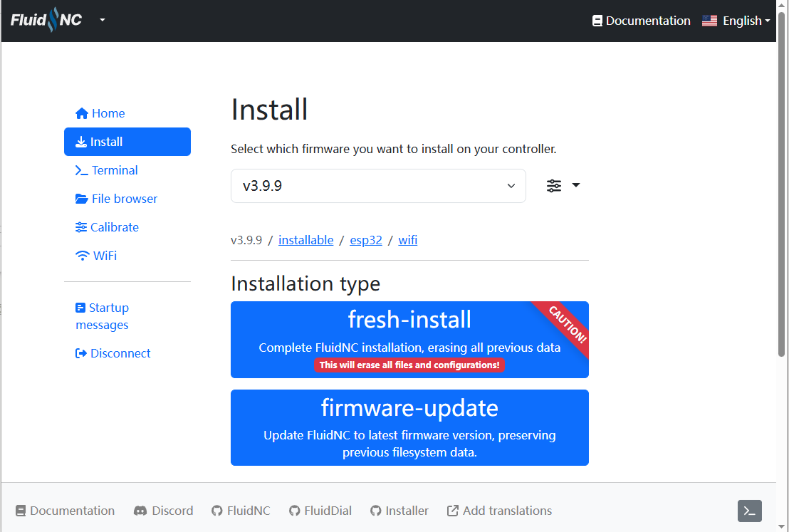Open the dropdown caret next to FluidNC logo
789x532 pixels.
102,20
